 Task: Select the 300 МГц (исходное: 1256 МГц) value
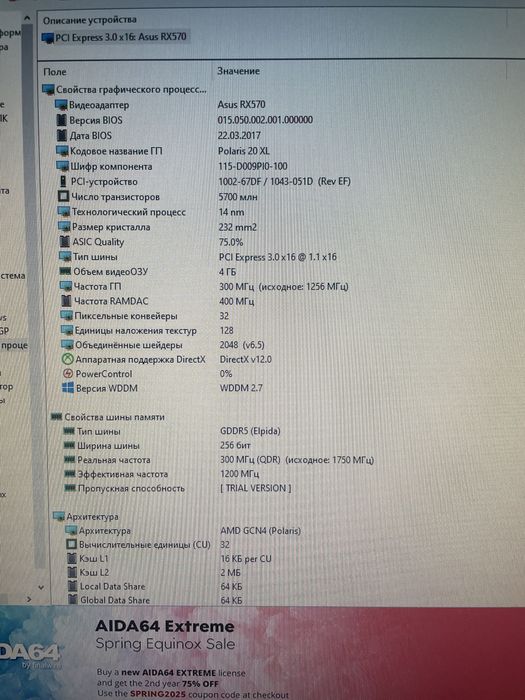pyautogui.click(x=284, y=287)
